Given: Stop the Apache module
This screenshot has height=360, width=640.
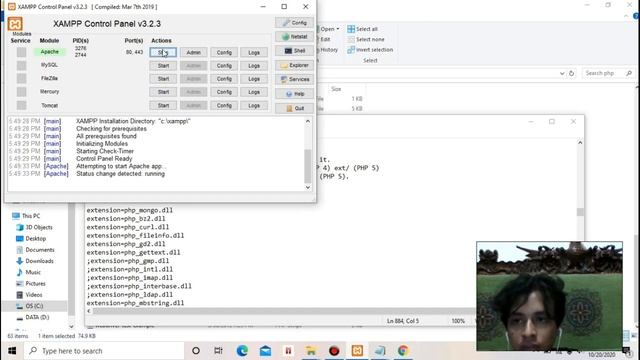Looking at the screenshot, I should (163, 52).
